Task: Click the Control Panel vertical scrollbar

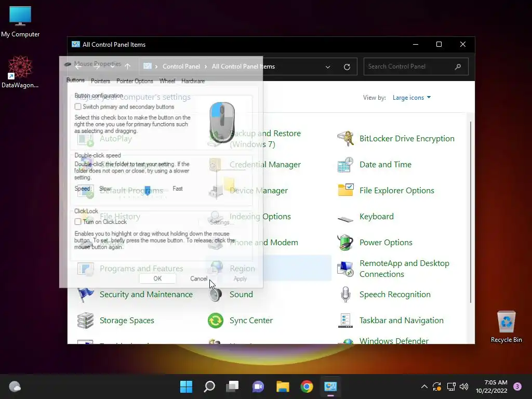Action: (x=470, y=212)
